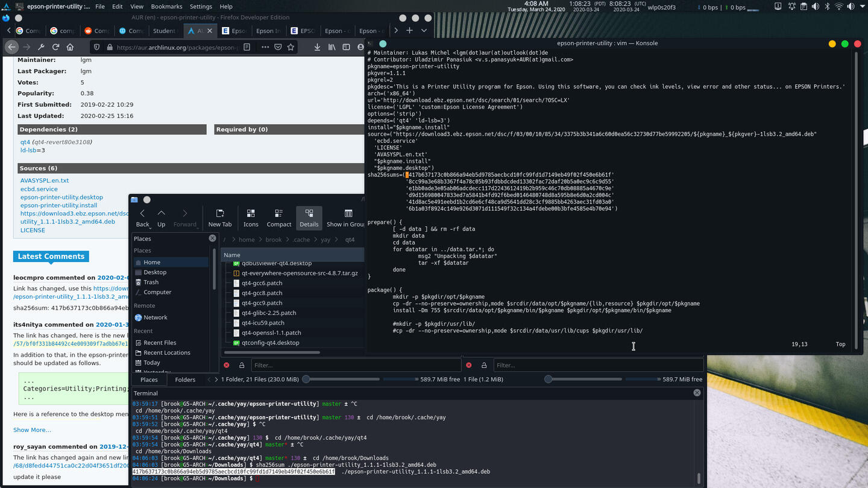The height and width of the screenshot is (488, 868).
Task: Open the global menu Bookmarks item
Action: [166, 7]
